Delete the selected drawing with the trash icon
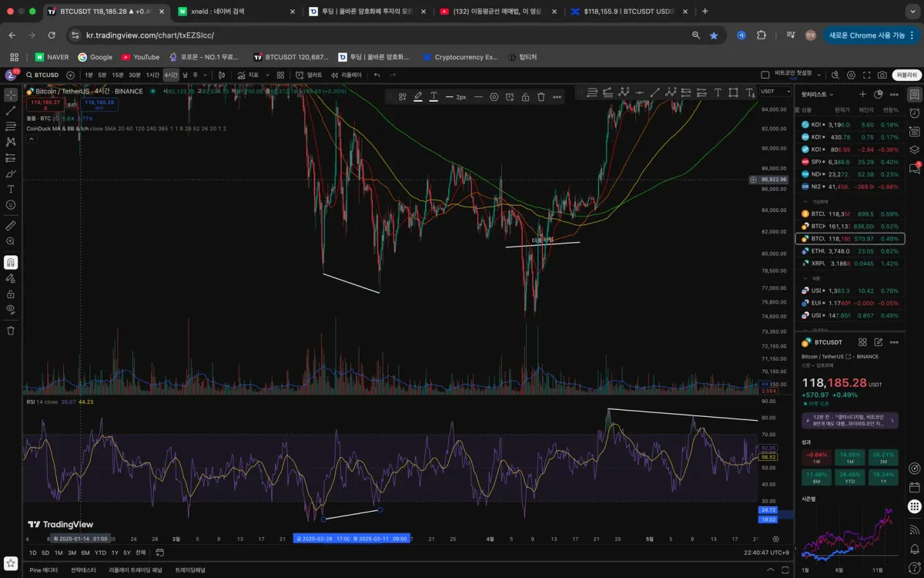This screenshot has width=924, height=578. 541,96
